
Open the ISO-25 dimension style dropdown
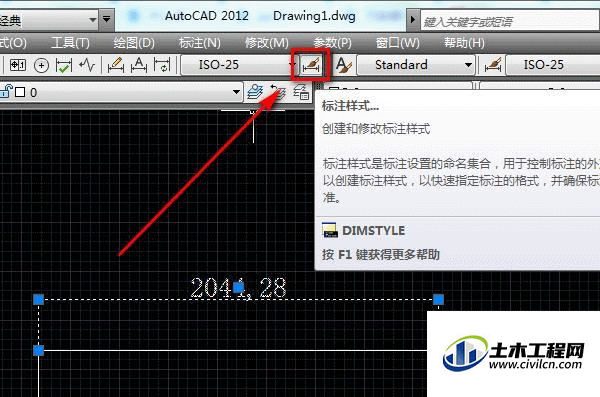238,65
